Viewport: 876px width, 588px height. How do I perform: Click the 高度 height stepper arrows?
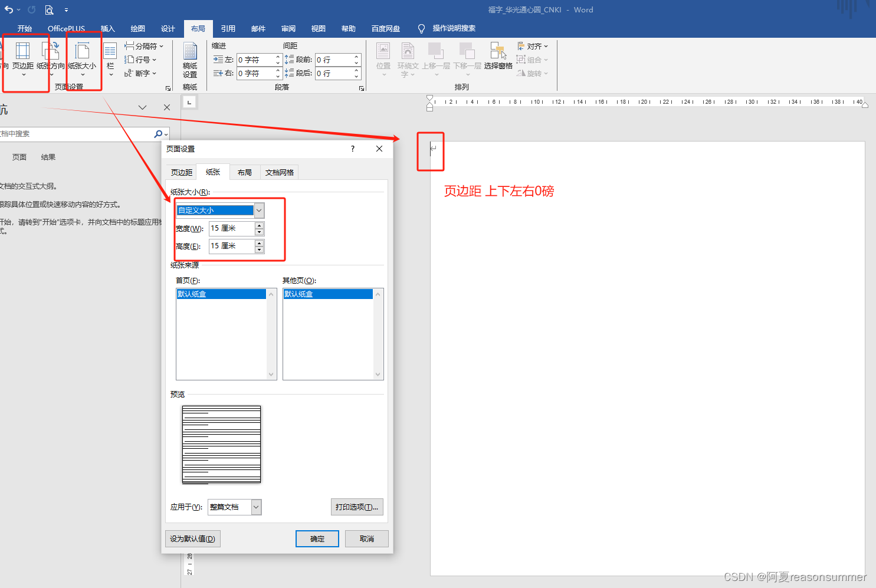click(260, 246)
